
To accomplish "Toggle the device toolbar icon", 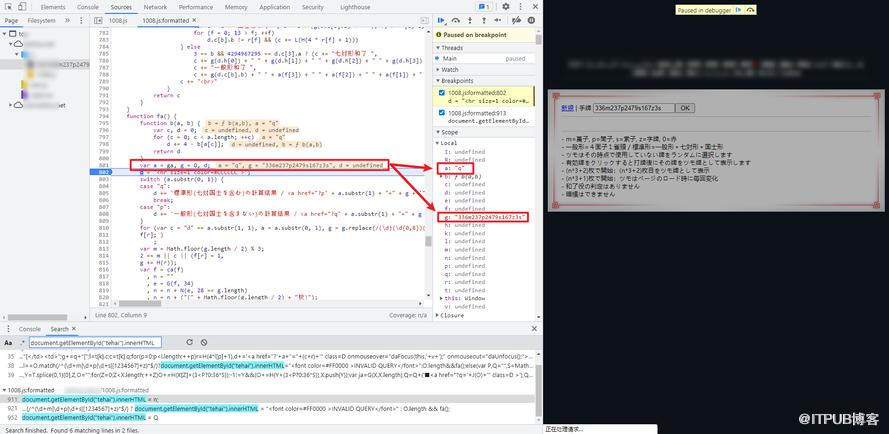I will click(x=22, y=7).
